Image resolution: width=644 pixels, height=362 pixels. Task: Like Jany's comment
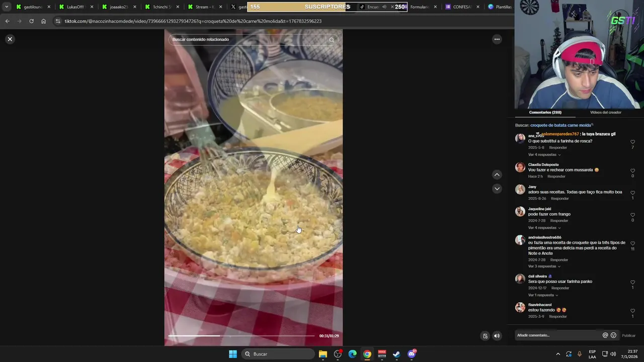click(x=632, y=193)
